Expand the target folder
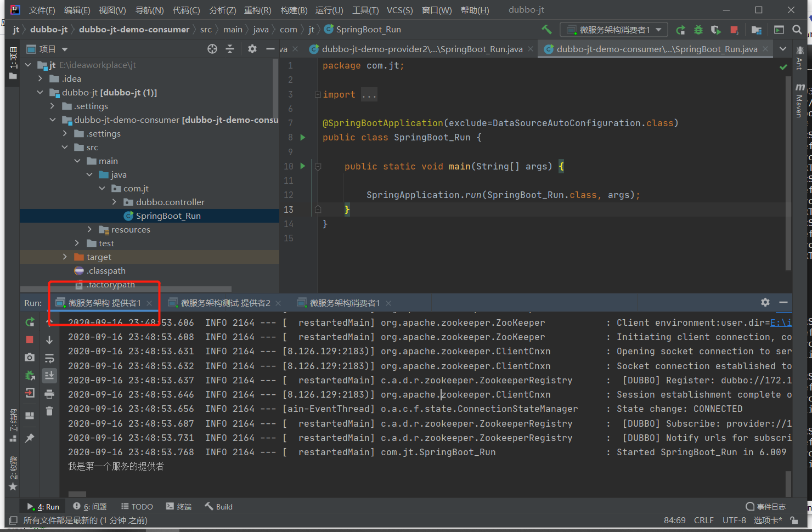The height and width of the screenshot is (532, 812). [65, 257]
